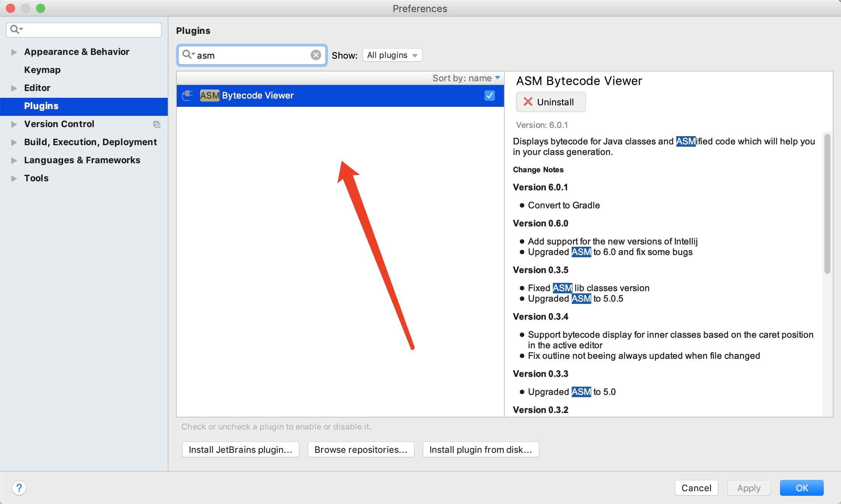Select Plugins in the settings tree
This screenshot has height=504, width=841.
coord(84,106)
